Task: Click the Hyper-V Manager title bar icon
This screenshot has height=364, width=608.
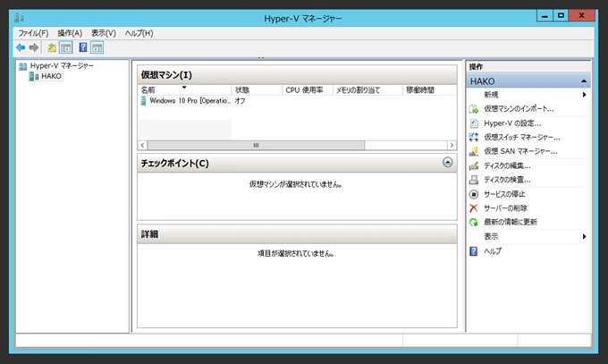Action: pyautogui.click(x=19, y=18)
